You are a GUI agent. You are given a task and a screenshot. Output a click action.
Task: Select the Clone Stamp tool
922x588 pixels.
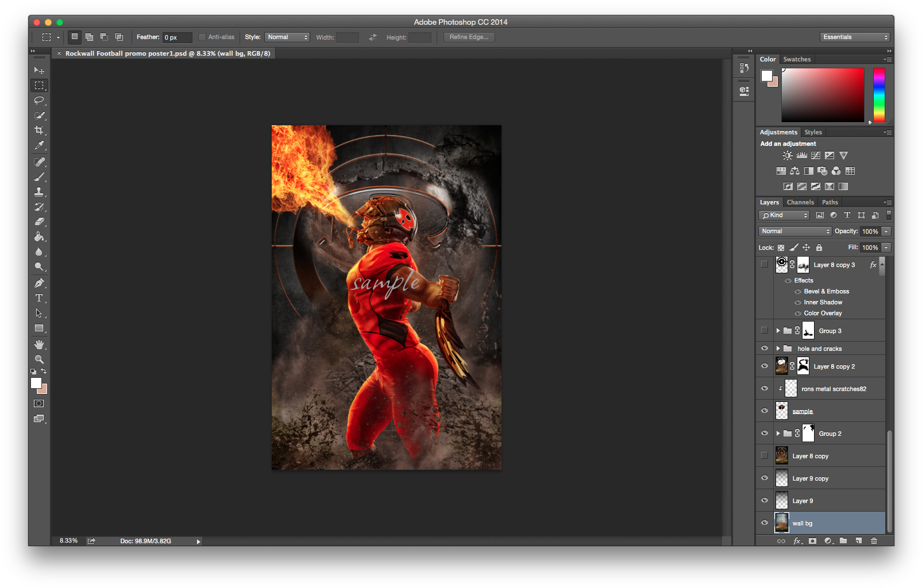pyautogui.click(x=39, y=191)
